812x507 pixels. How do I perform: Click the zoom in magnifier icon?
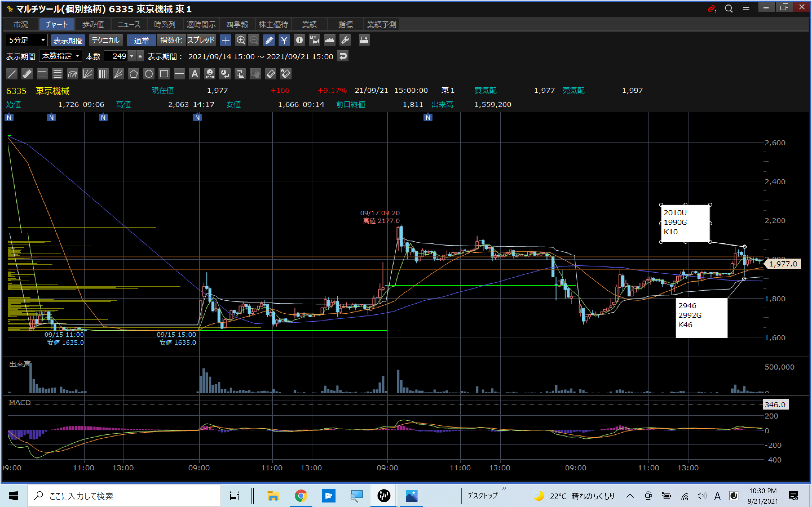tap(240, 40)
